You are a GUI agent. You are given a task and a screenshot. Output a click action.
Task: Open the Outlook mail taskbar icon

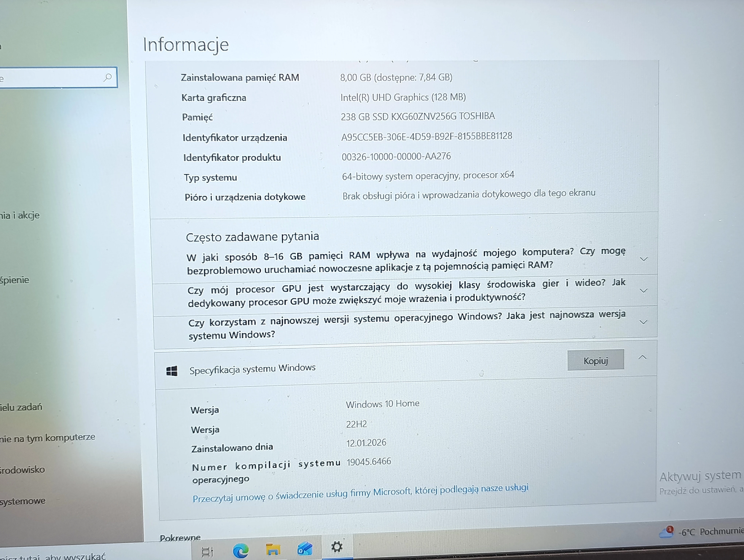tap(305, 549)
